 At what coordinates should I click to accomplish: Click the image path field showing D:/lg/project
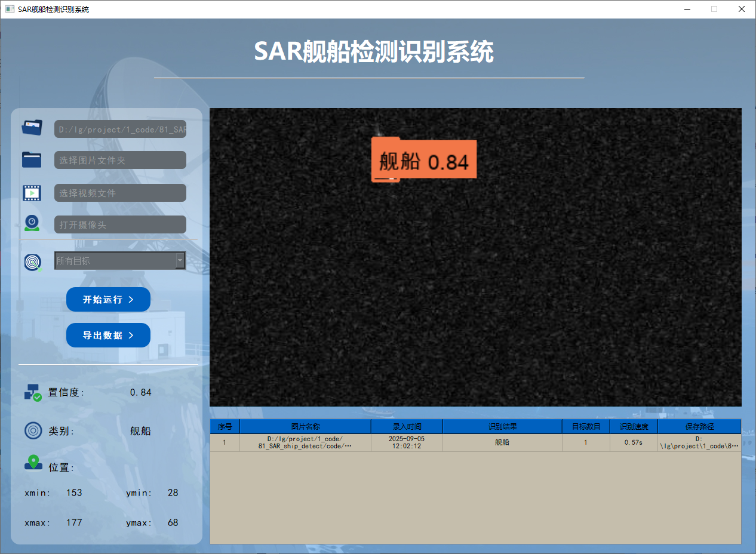click(120, 129)
